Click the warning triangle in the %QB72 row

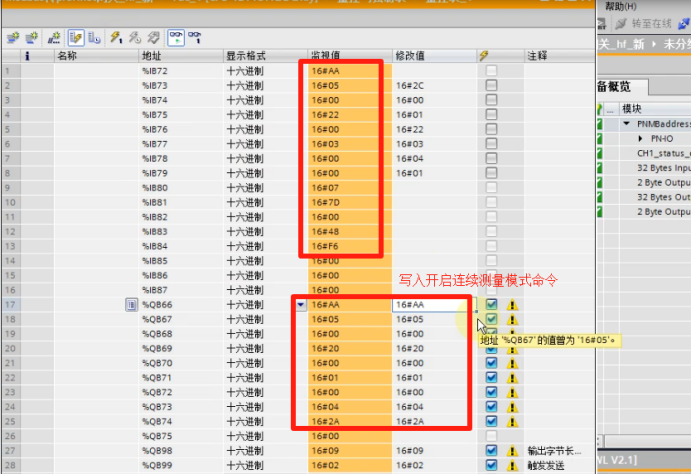point(512,392)
